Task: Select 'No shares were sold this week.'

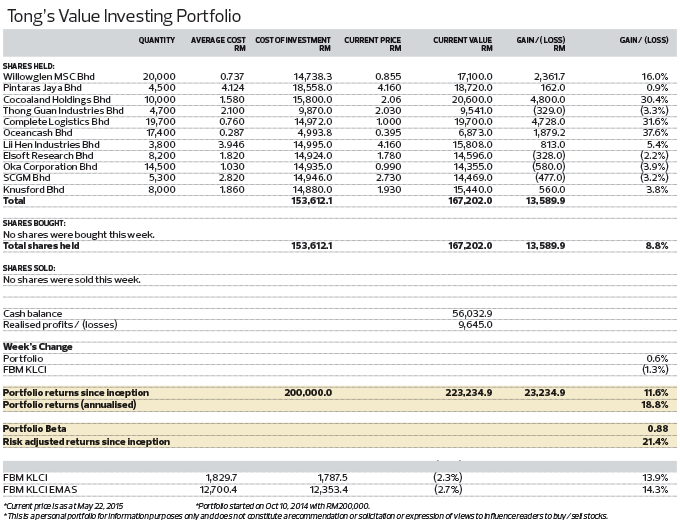Action: 72,280
